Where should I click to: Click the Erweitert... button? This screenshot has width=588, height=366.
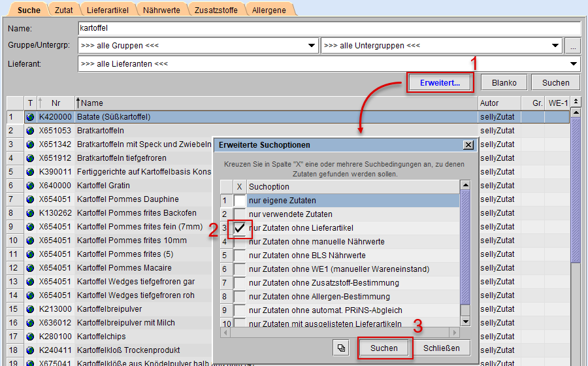click(x=440, y=83)
